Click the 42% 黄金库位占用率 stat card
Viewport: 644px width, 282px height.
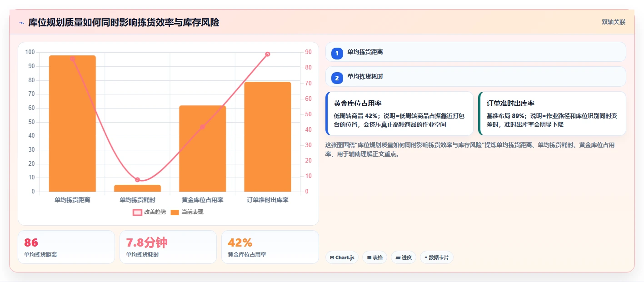270,247
